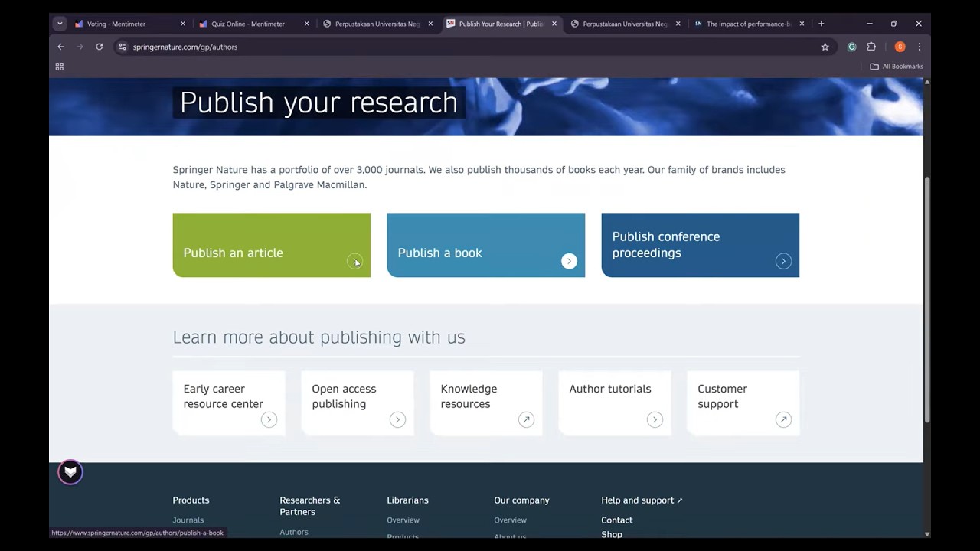Expand the tab search dropdown arrow
The height and width of the screenshot is (551, 980).
coord(60,24)
